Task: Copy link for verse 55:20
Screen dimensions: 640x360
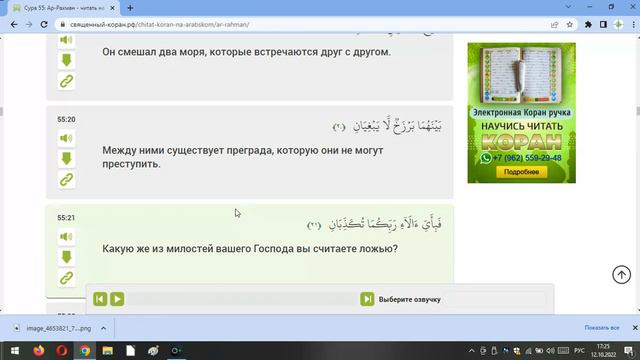Action: [66, 180]
